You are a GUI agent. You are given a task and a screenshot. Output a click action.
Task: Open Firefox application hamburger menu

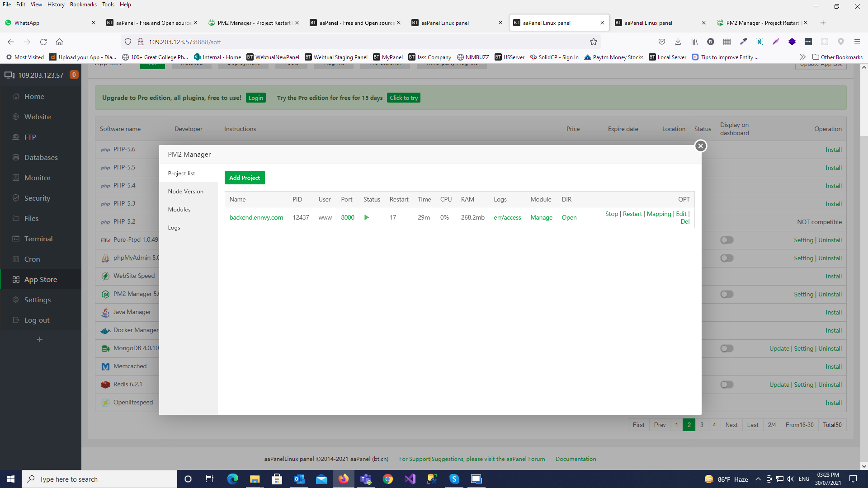(x=857, y=42)
